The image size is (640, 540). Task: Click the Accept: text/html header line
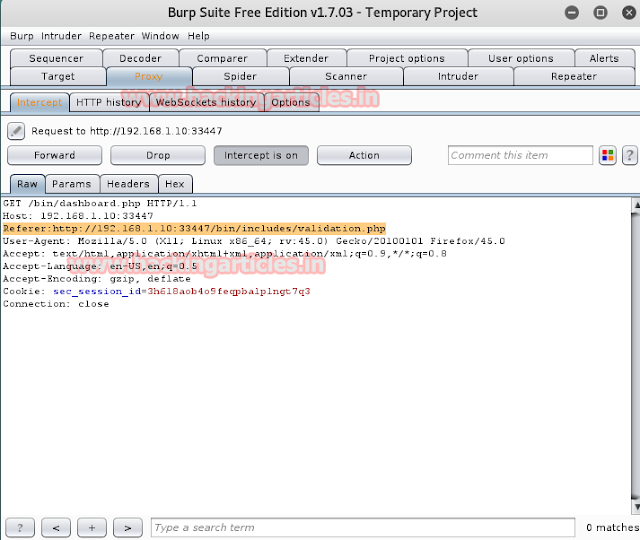[x=224, y=254]
